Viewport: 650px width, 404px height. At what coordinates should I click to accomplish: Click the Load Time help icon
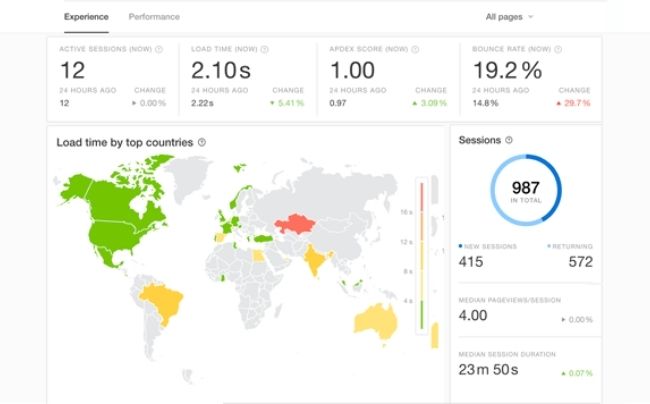264,49
